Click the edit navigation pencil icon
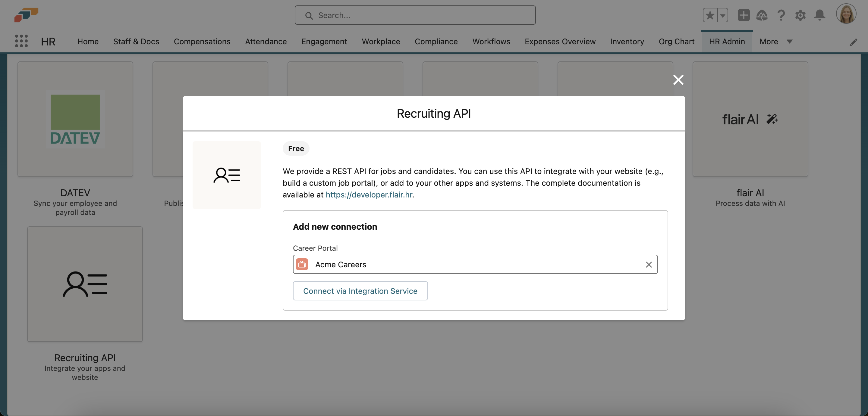 (x=853, y=42)
